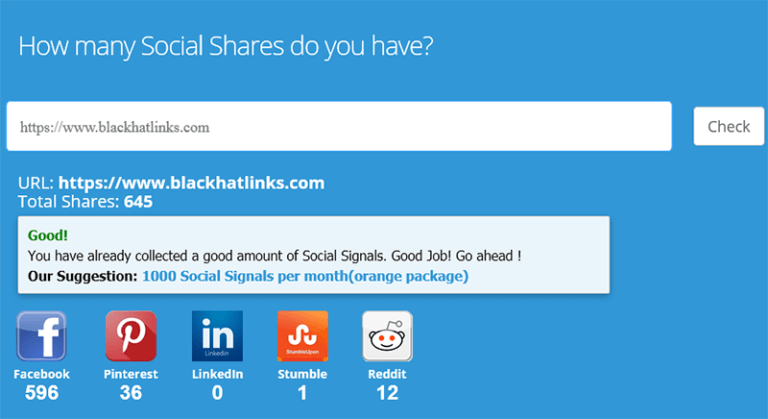The width and height of the screenshot is (768, 419).
Task: Click the Facebook label text
Action: 42,374
